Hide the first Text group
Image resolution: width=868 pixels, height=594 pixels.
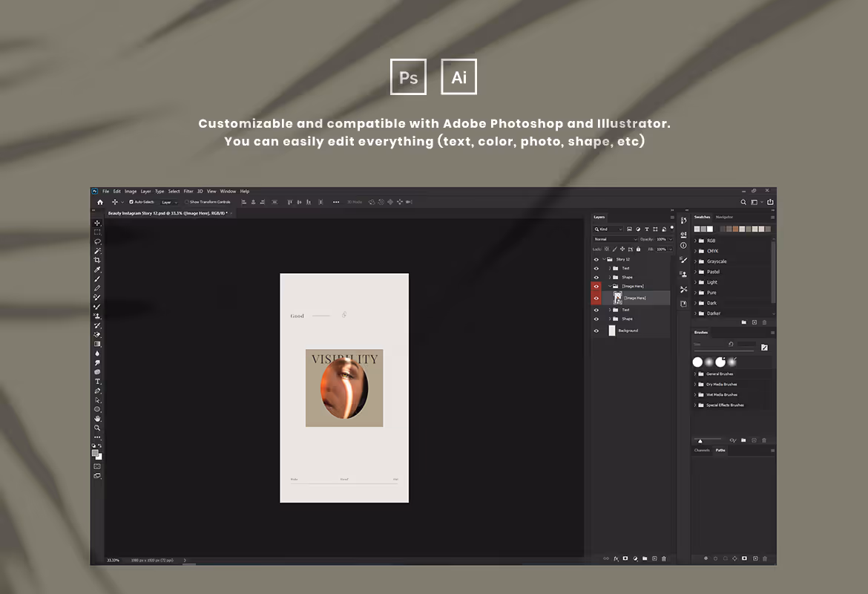(x=596, y=268)
